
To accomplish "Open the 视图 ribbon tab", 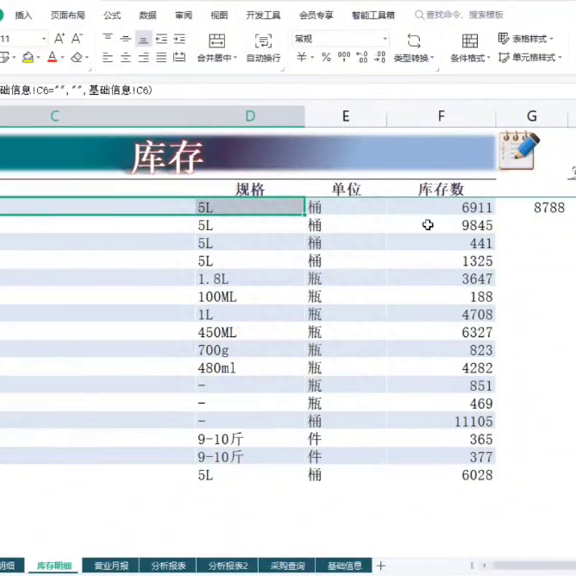I will click(x=219, y=15).
